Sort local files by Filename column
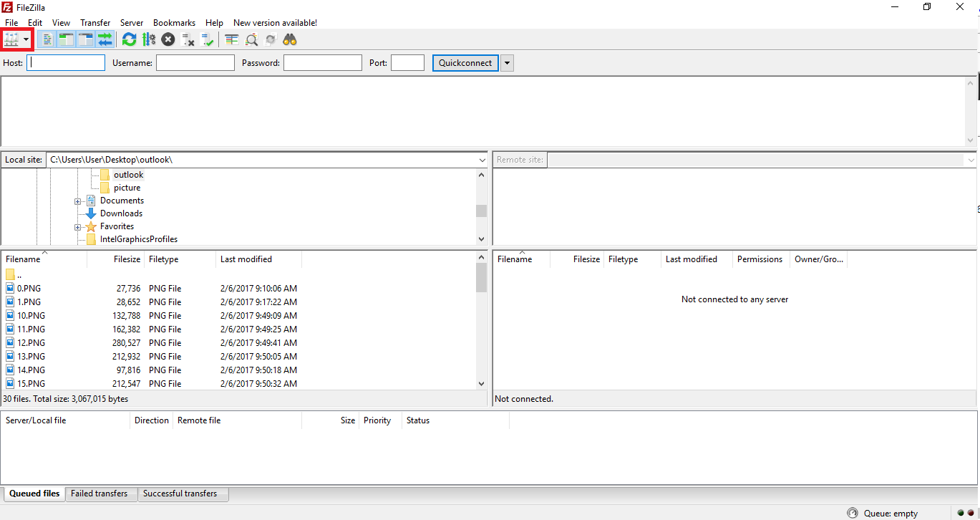Viewport: 980px width, 520px height. (44, 259)
